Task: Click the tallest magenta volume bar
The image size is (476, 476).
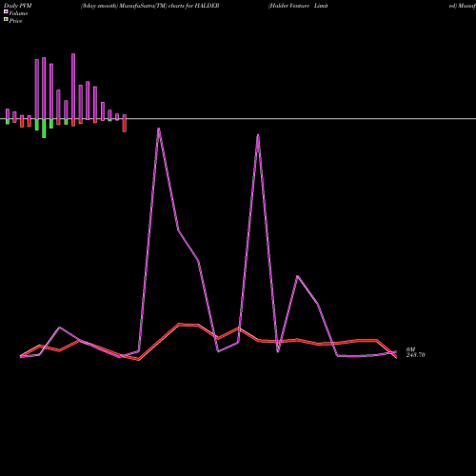Action: point(73,86)
